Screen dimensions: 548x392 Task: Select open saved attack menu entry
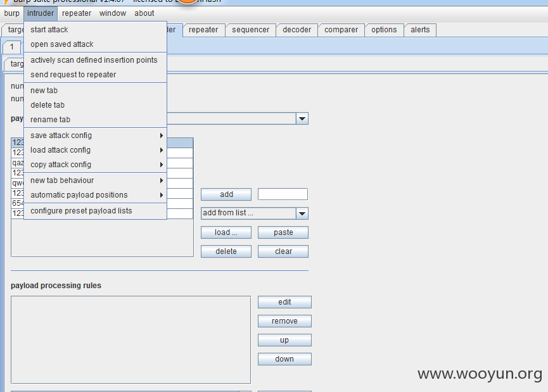pos(95,44)
